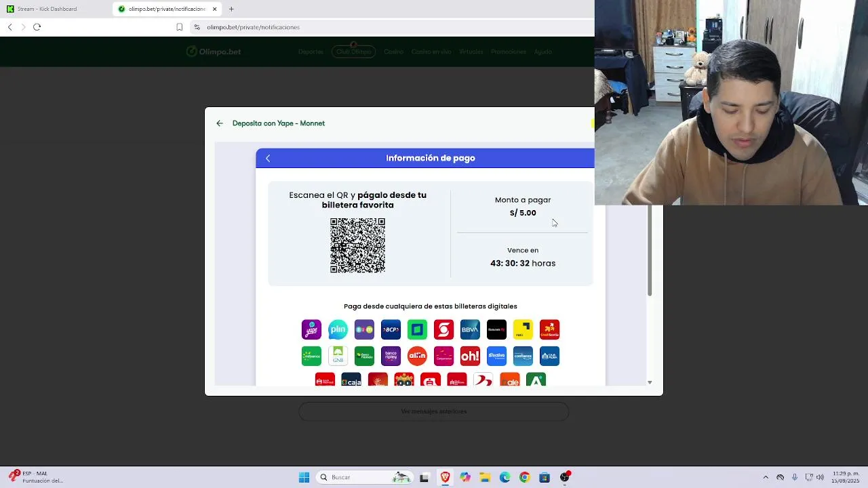Open OBS Studio from the taskbar
The image size is (868, 488).
(x=565, y=477)
